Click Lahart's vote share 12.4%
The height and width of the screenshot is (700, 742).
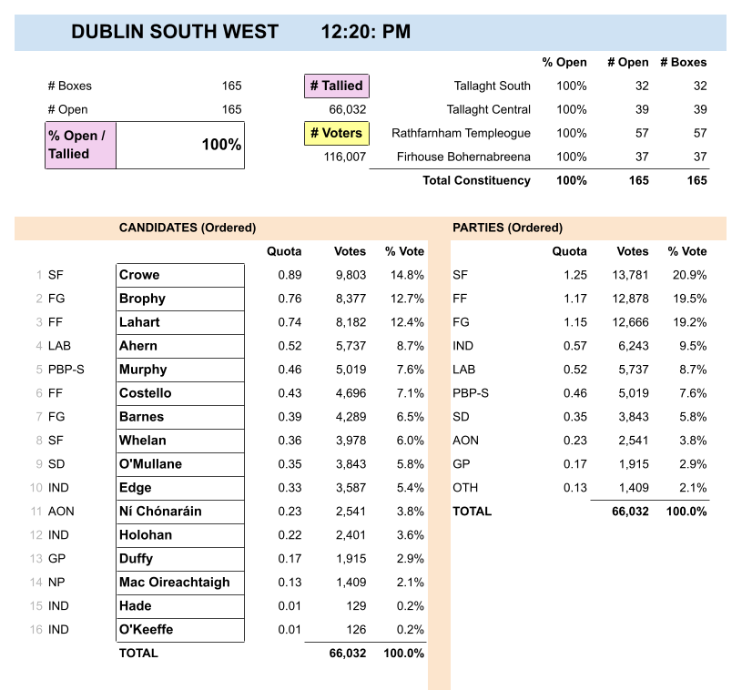coord(407,322)
